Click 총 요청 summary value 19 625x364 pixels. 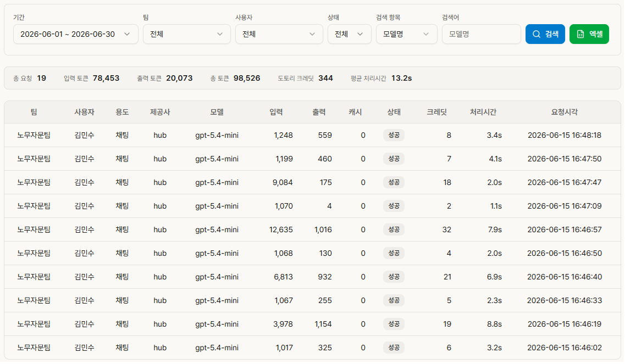[x=41, y=78]
